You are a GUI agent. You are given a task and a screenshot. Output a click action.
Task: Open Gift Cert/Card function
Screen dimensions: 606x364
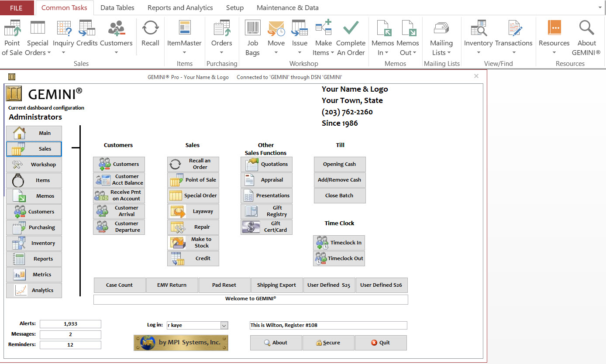pos(266,227)
